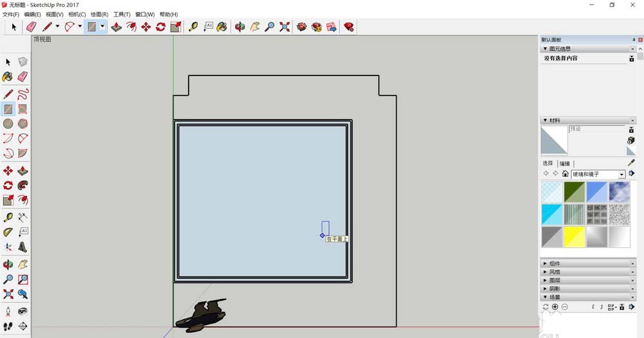Switch to the 编辑 materials tab
The width and height of the screenshot is (644, 338).
click(565, 164)
